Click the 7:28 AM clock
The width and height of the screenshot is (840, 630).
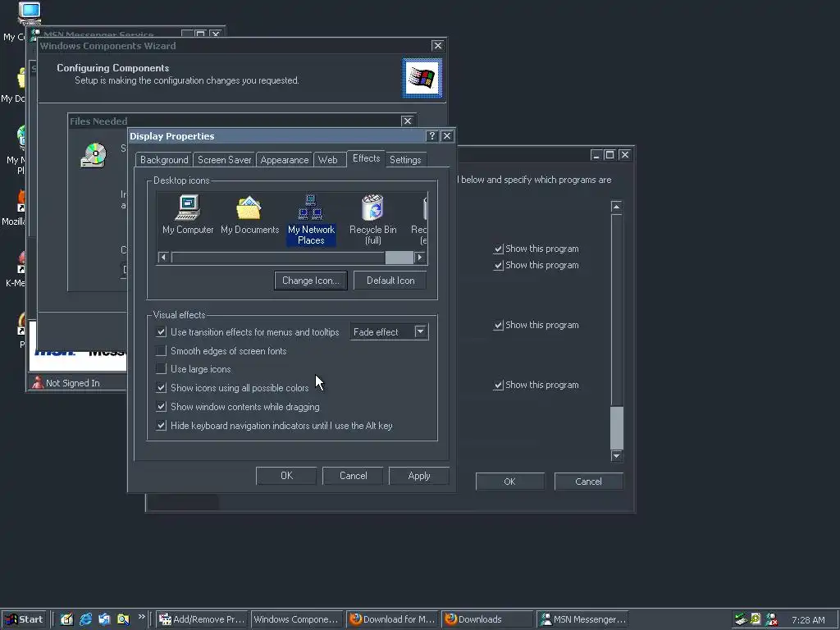point(808,620)
